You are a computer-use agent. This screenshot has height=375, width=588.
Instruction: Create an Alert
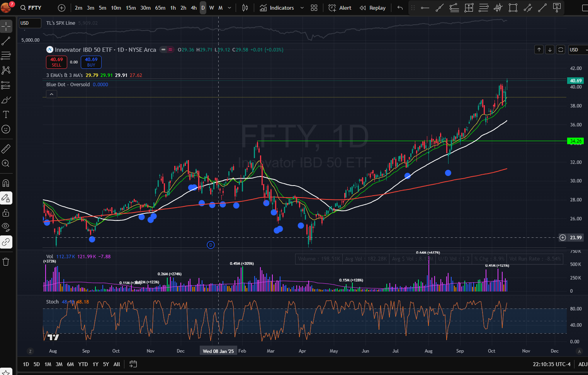(340, 8)
